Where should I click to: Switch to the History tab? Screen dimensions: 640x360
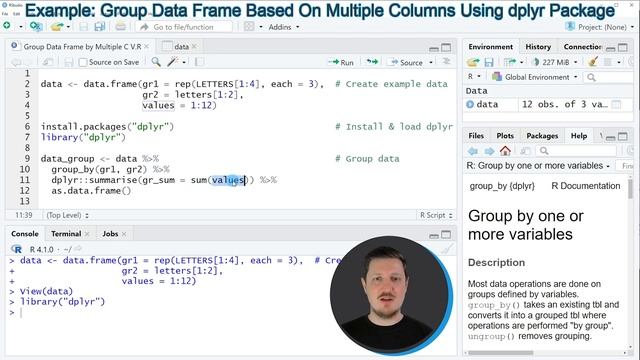point(538,47)
